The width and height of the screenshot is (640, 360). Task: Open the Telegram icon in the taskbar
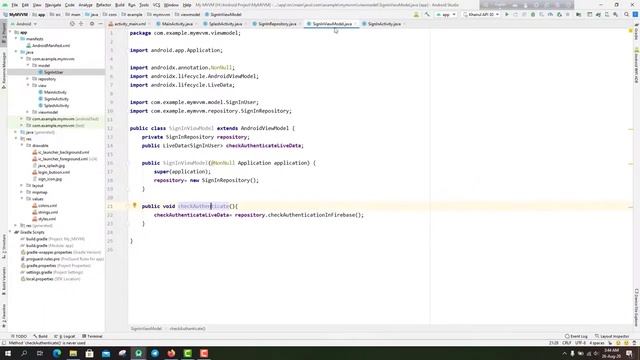tap(155, 353)
